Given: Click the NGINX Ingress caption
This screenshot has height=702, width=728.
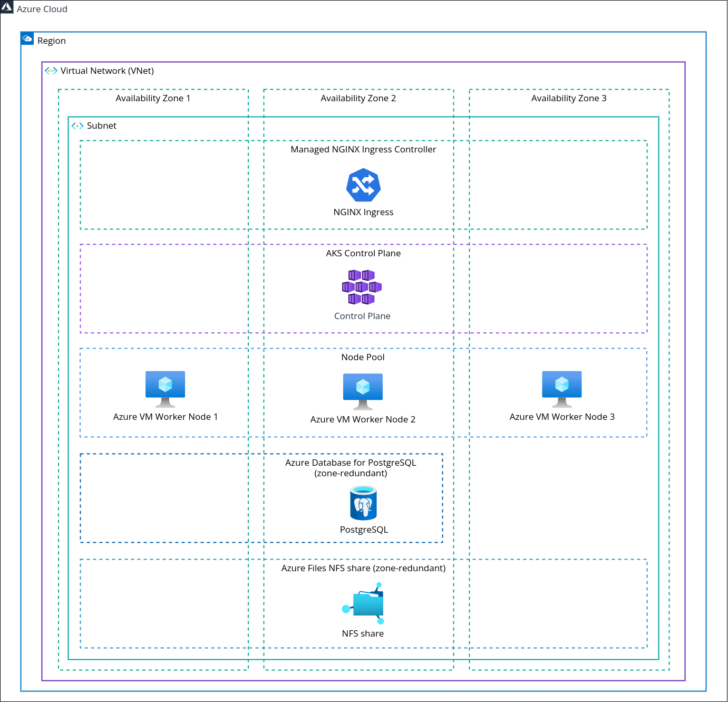Looking at the screenshot, I should click(x=363, y=212).
